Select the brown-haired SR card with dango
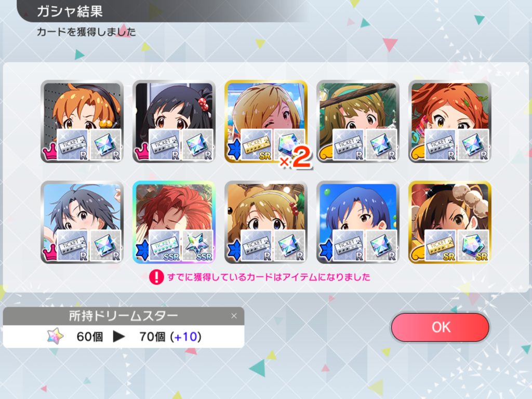This screenshot has height=399, width=532. click(x=450, y=222)
